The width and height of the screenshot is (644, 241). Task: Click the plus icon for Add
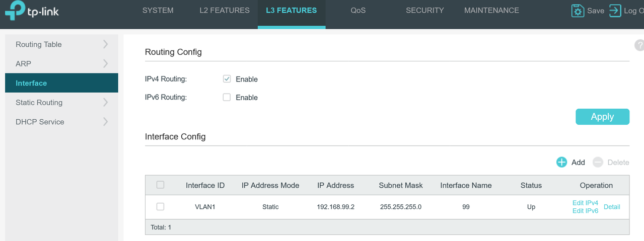click(x=562, y=162)
